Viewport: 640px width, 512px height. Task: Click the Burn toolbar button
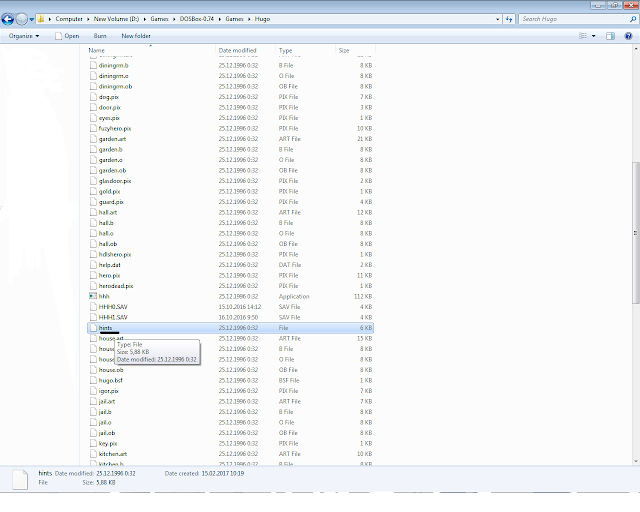(100, 36)
